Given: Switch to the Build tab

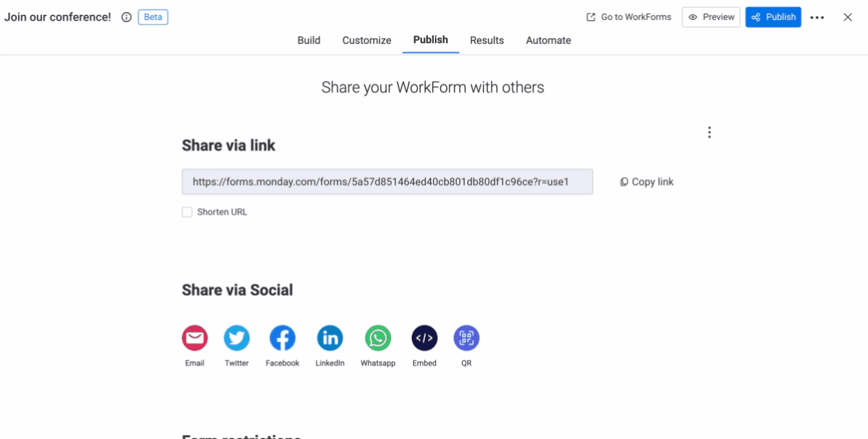Looking at the screenshot, I should tap(308, 40).
